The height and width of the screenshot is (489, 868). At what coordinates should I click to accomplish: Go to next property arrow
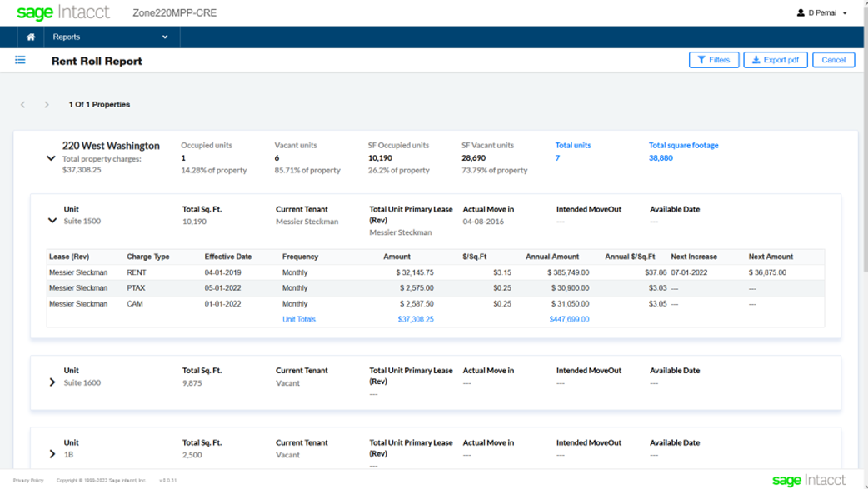tap(47, 105)
